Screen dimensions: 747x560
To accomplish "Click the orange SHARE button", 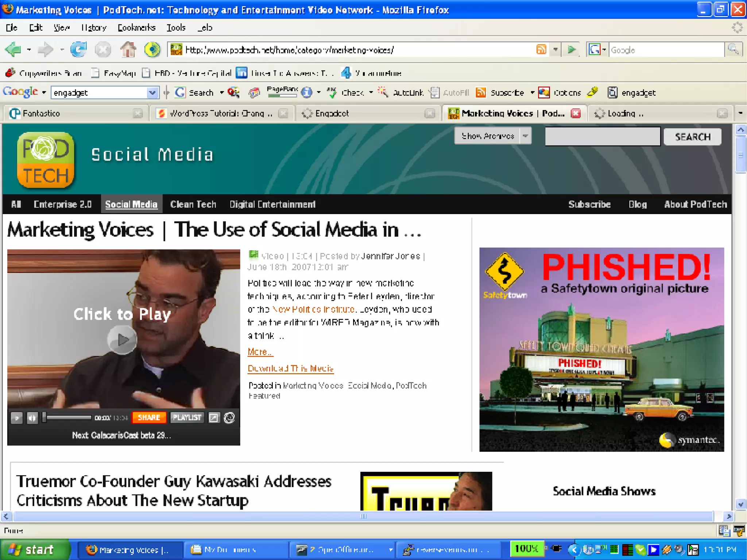I will [149, 418].
